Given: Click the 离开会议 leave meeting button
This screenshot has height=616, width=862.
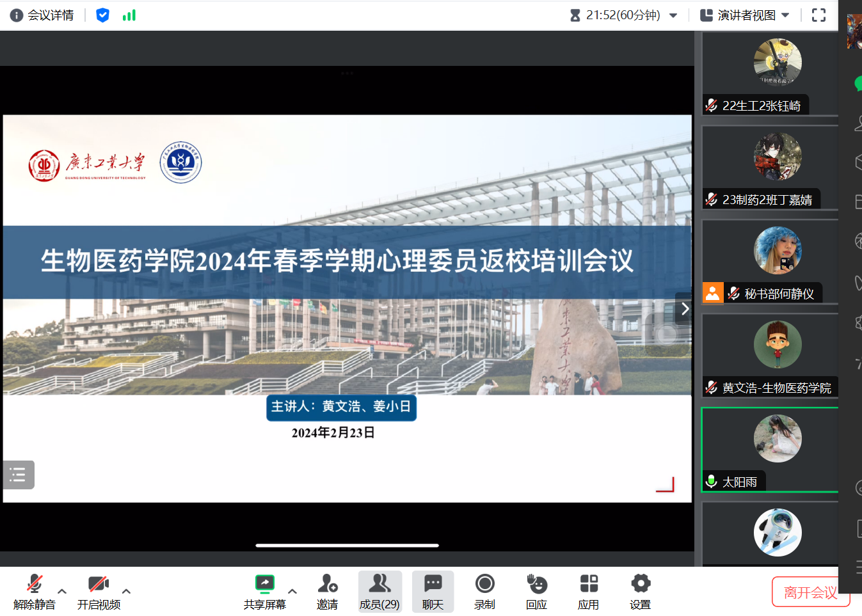Looking at the screenshot, I should tap(810, 592).
